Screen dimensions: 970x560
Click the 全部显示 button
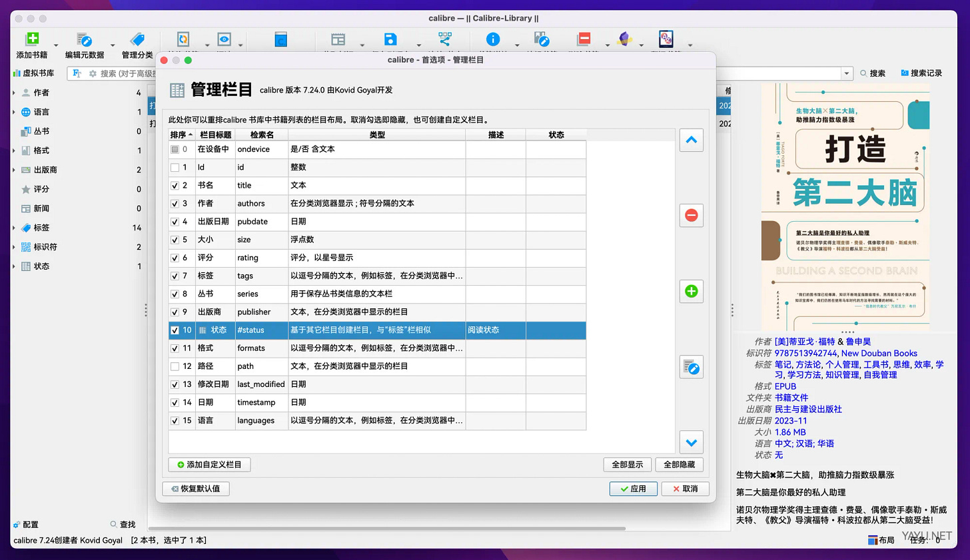[x=628, y=465]
